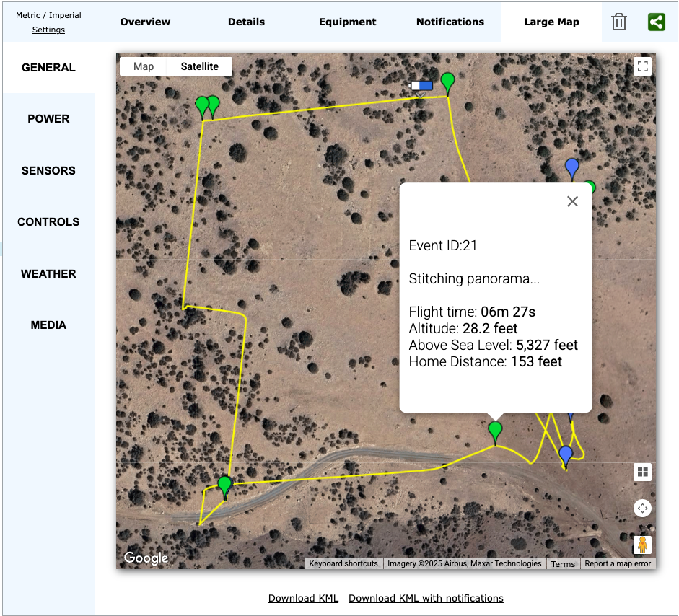Switch units to Metric

pyautogui.click(x=28, y=15)
